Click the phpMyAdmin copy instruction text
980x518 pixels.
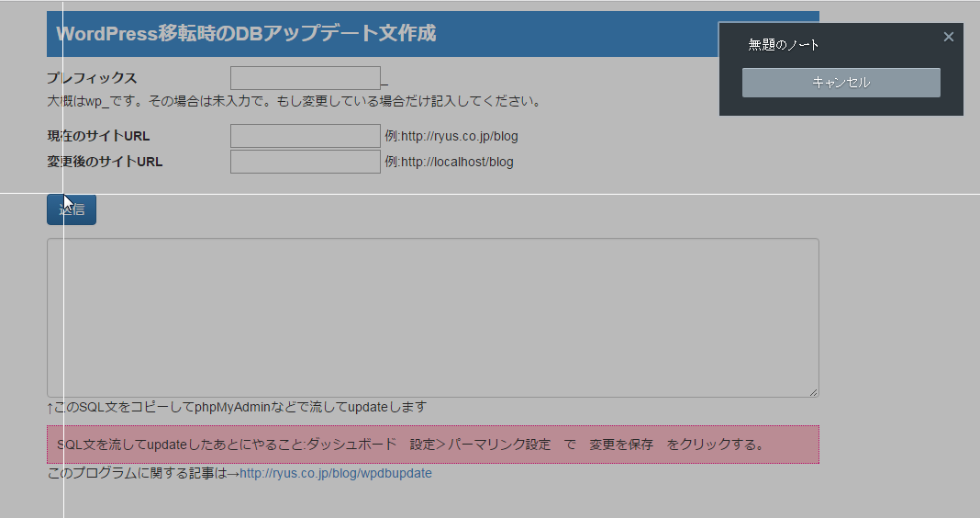point(237,406)
